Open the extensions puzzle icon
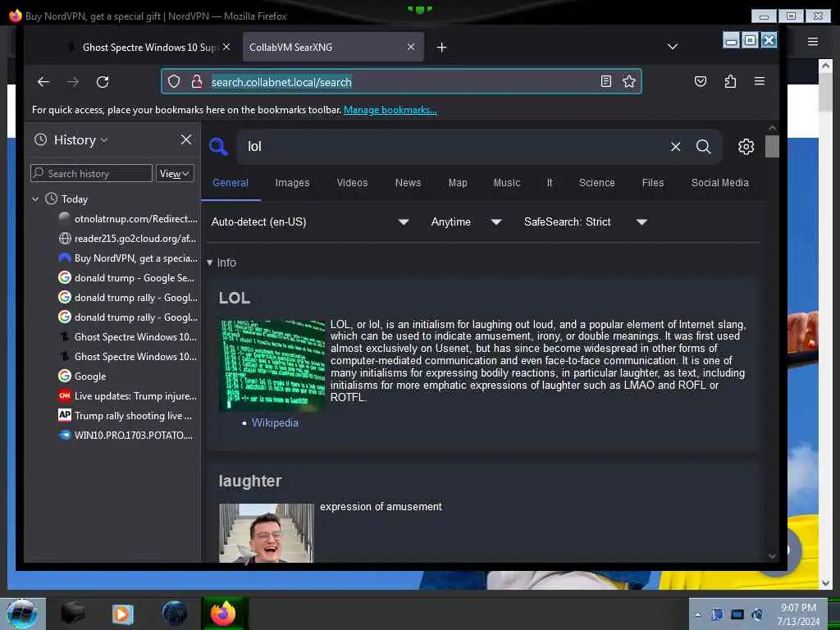The width and height of the screenshot is (840, 630). pos(730,81)
